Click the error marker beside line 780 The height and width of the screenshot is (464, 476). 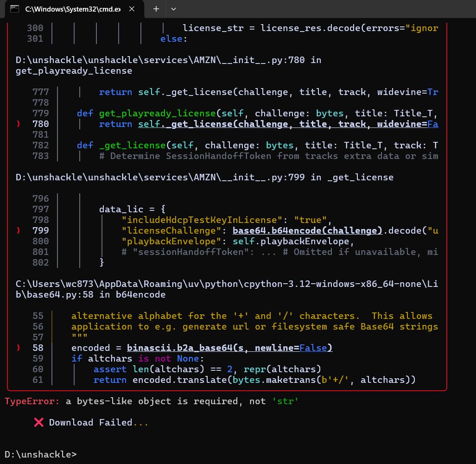click(19, 124)
